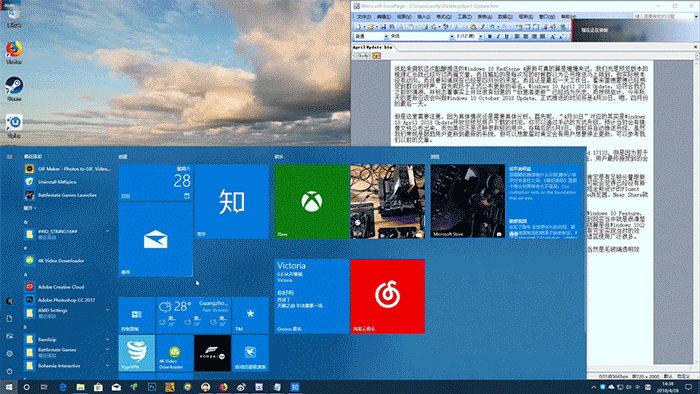
Task: Click the user account avatar in Start sidebar
Action: (x=9, y=301)
